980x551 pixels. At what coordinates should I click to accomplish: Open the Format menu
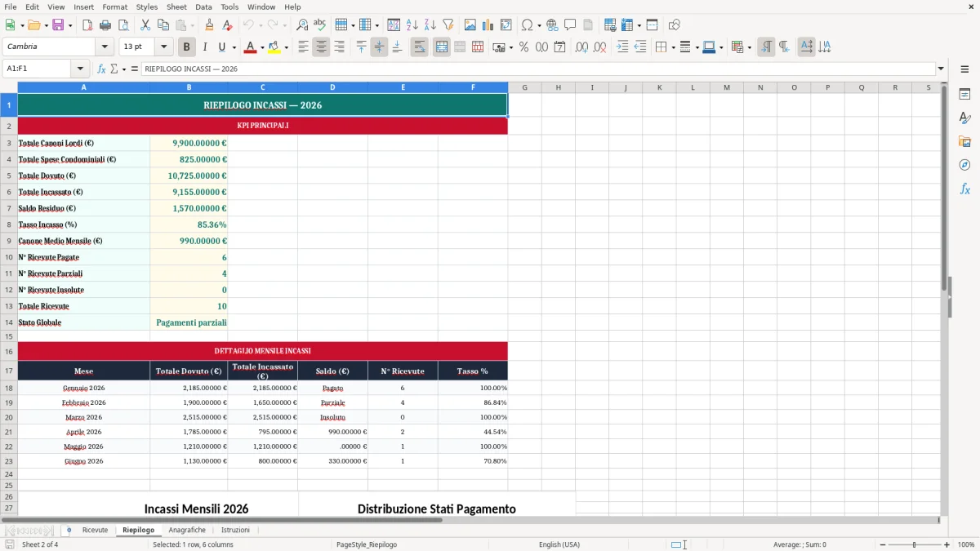coord(114,7)
